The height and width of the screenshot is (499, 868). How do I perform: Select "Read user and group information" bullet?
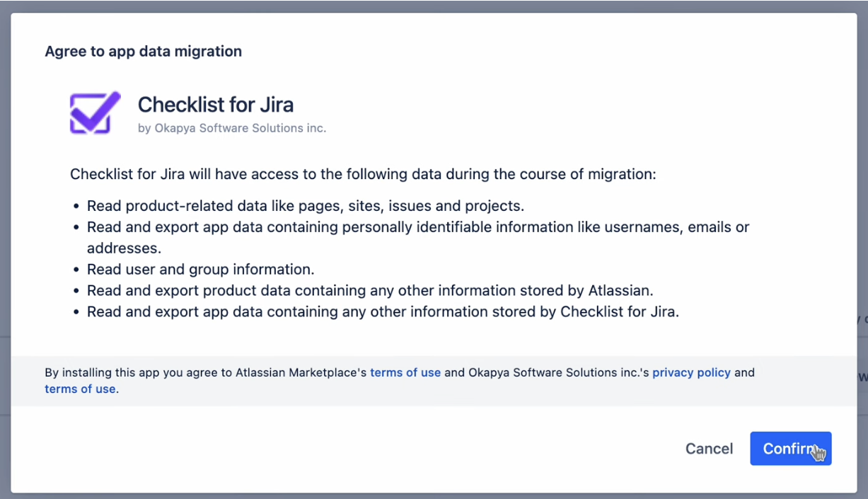(200, 270)
